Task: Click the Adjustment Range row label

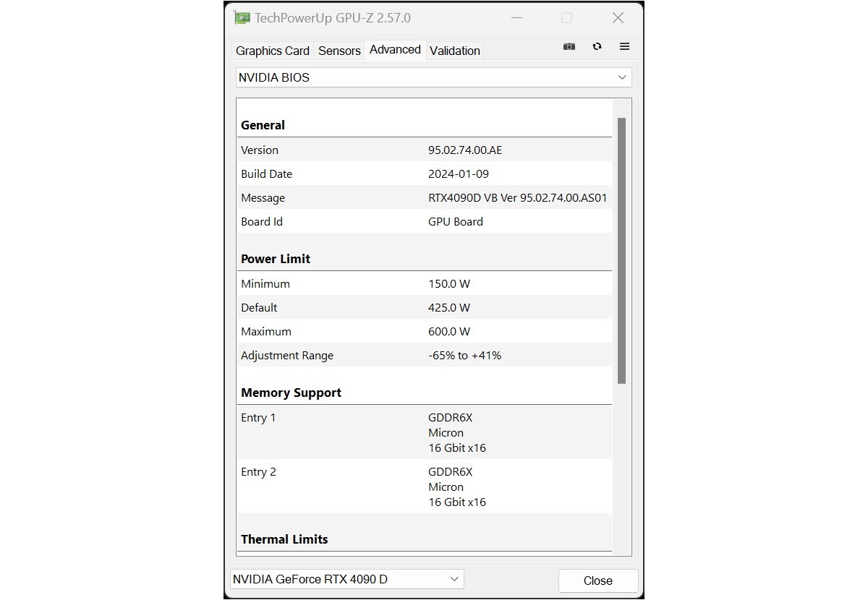Action: (x=287, y=356)
